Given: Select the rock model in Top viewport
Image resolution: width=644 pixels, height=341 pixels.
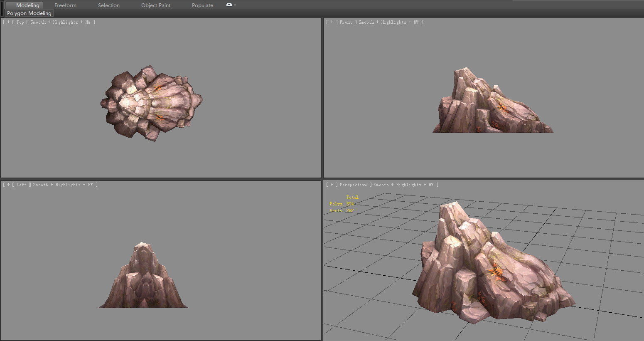Looking at the screenshot, I should 151,103.
